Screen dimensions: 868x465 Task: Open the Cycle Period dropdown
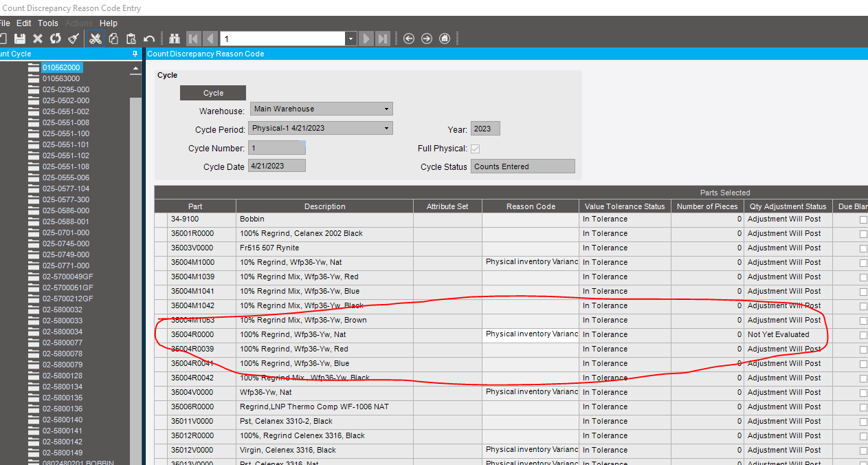[387, 128]
